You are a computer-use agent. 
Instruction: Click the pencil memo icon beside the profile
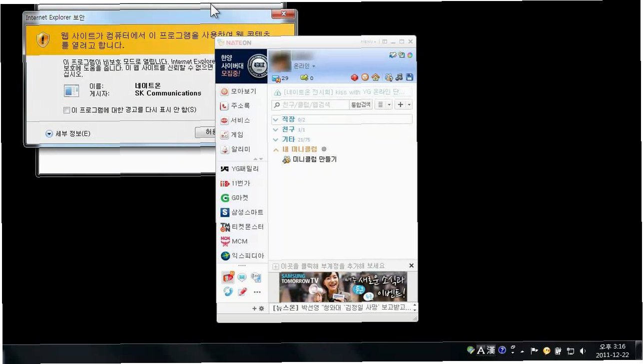click(393, 55)
